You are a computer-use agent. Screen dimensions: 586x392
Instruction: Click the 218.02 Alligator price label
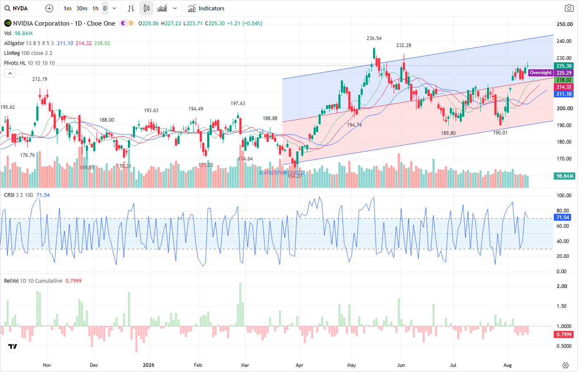[564, 80]
